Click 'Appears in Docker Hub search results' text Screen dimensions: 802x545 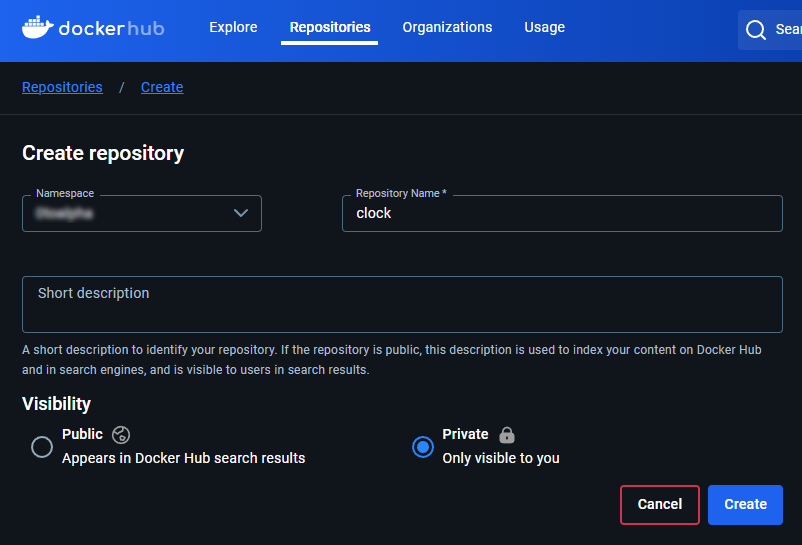pyautogui.click(x=184, y=458)
